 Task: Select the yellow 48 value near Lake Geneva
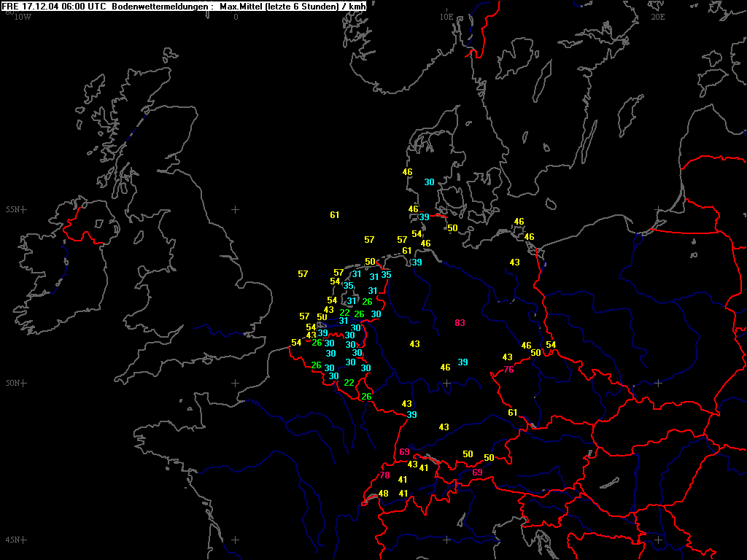[x=384, y=494]
